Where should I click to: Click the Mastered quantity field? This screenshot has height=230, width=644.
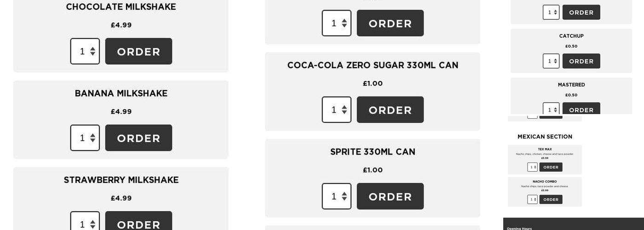pyautogui.click(x=549, y=109)
